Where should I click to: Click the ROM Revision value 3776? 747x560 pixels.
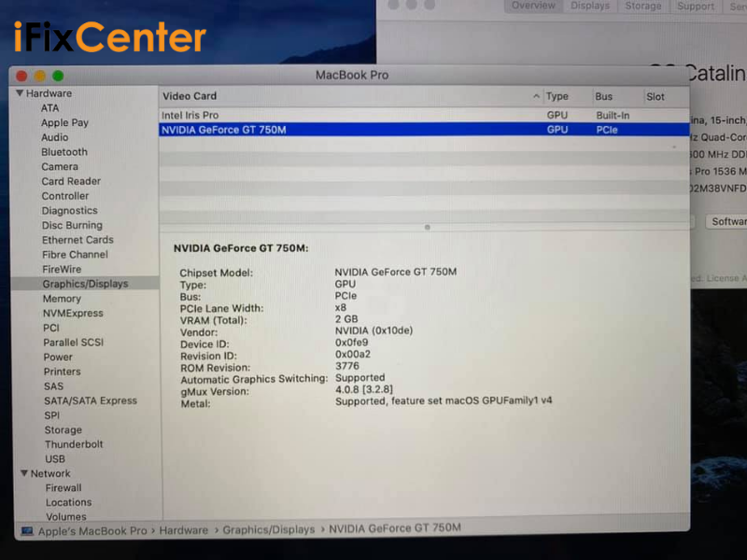pos(346,366)
